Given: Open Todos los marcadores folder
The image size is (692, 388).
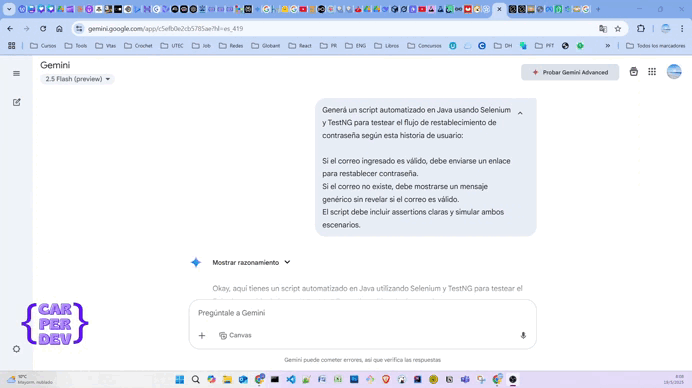Looking at the screenshot, I should [655, 46].
